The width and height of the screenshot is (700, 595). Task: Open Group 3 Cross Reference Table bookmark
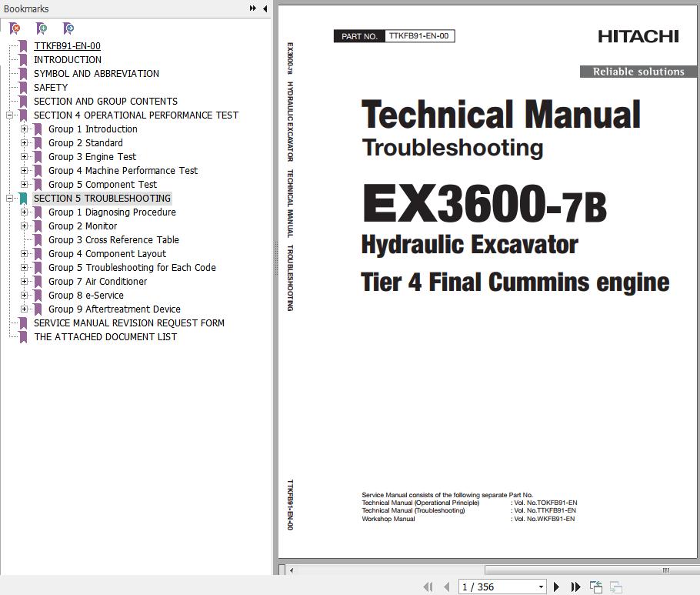tap(114, 240)
